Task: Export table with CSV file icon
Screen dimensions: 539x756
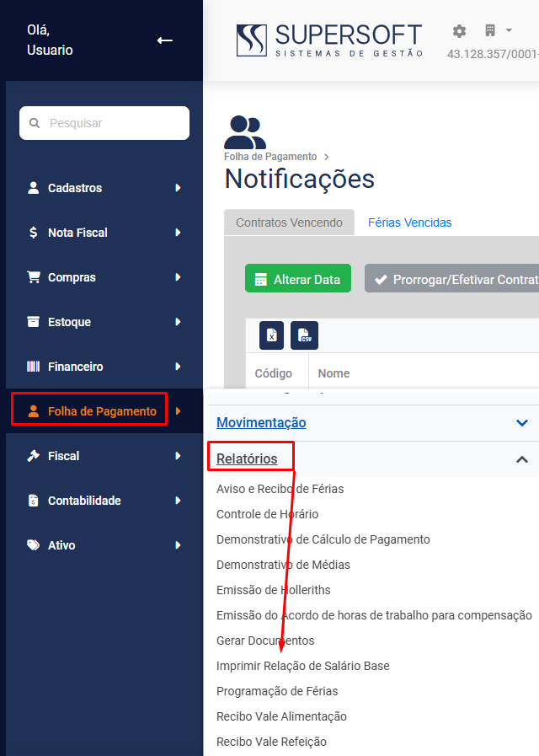Action: pos(304,335)
